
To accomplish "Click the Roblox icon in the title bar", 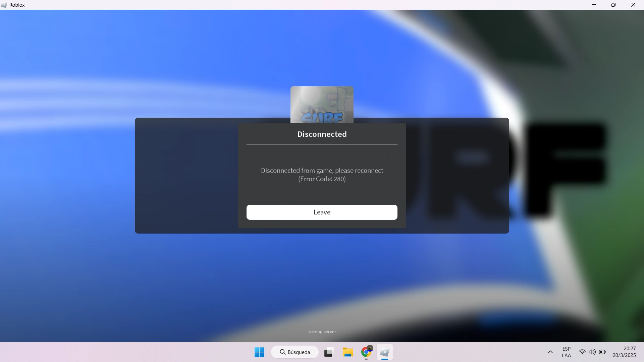I will 4,5.
